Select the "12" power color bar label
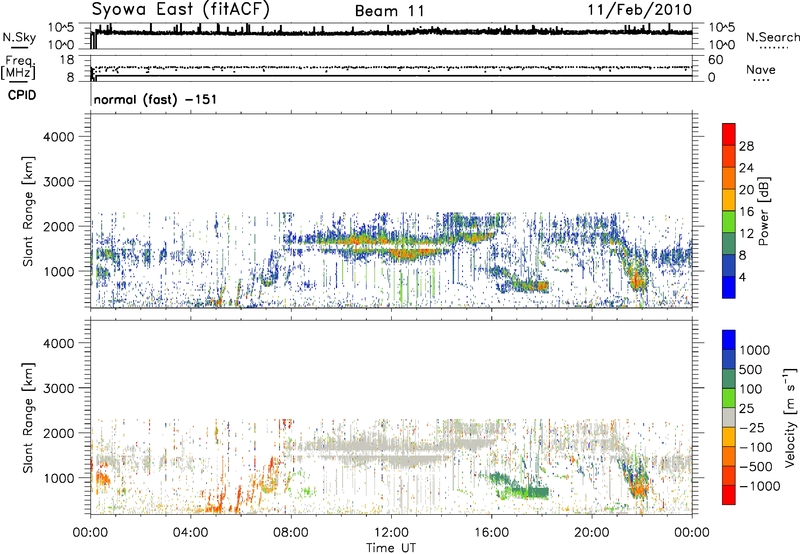The width and height of the screenshot is (800, 554). pyautogui.click(x=746, y=234)
